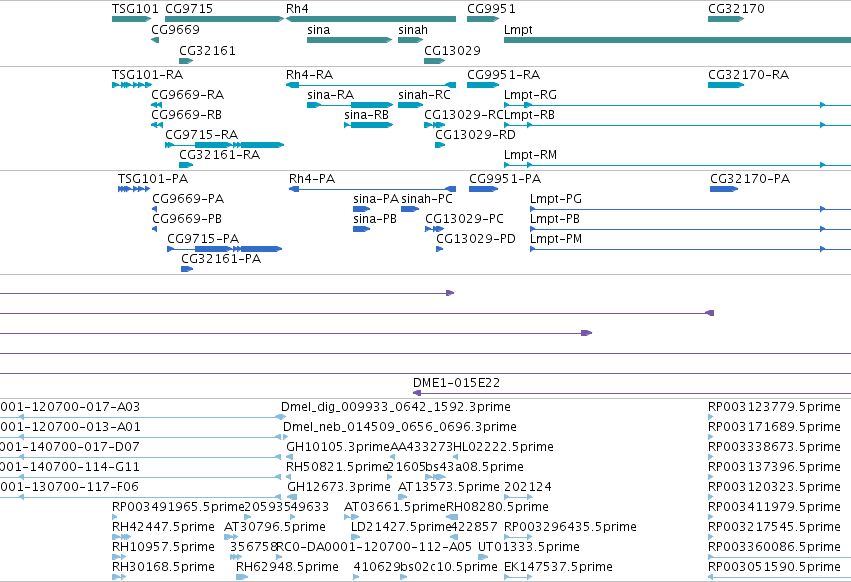Click the LD21427.5prime EST label

[401, 527]
